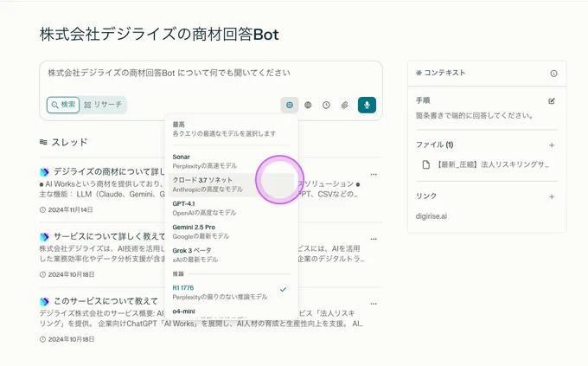Viewport: 588px width, 366px height.
Task: Open more options for このサービスについて教えて thread
Action: point(374,304)
